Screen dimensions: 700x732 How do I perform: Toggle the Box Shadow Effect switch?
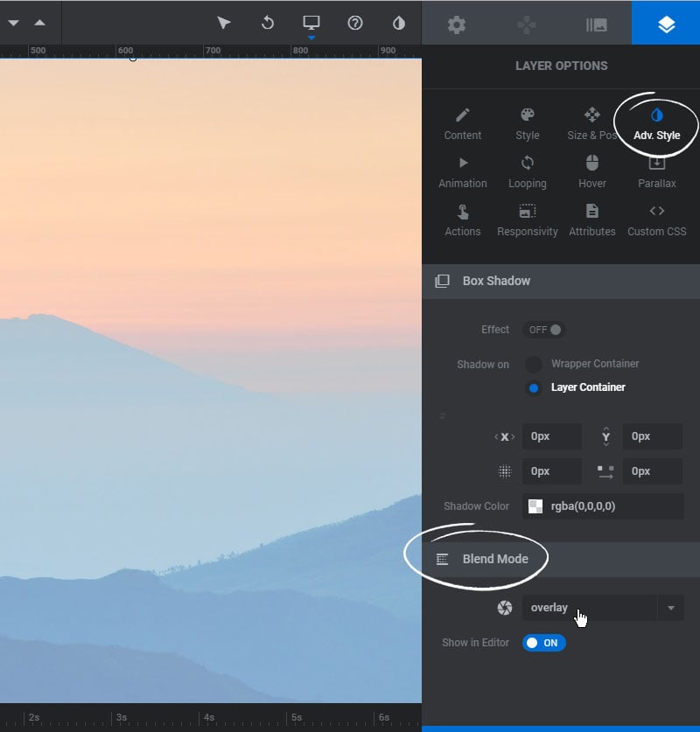point(544,330)
